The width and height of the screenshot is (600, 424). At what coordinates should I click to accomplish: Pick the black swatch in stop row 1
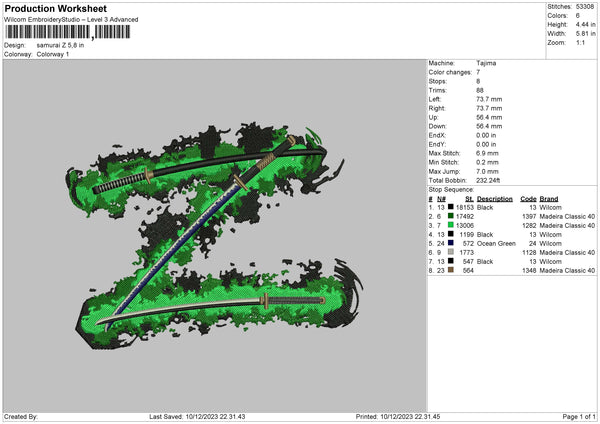pos(451,207)
